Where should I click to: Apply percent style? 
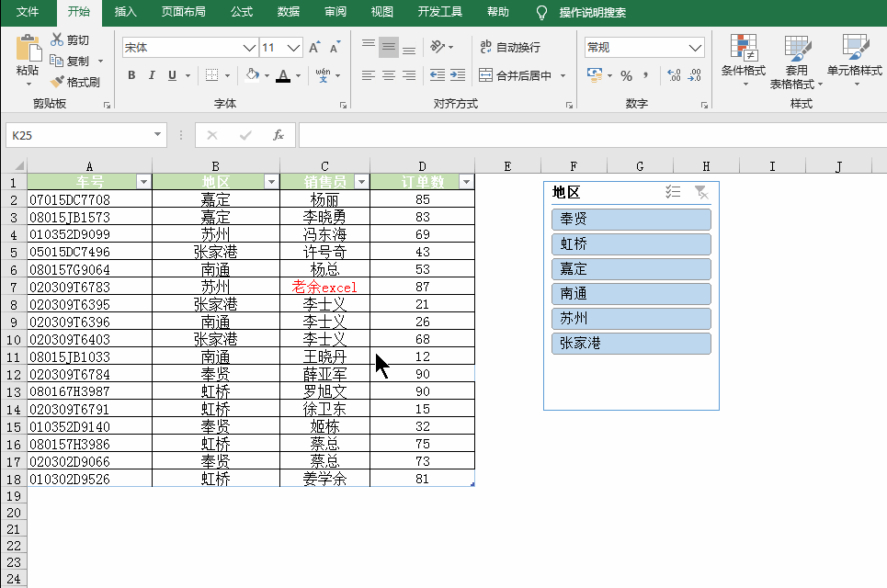[626, 75]
